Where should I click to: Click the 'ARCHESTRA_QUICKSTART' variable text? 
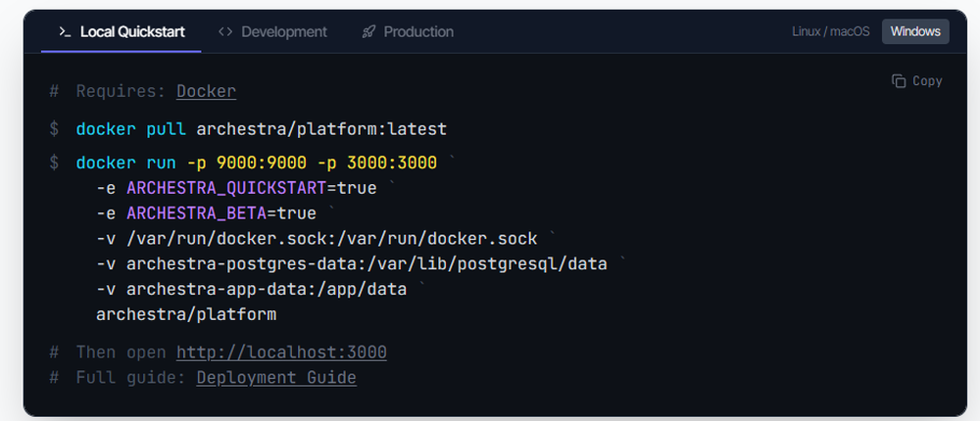click(226, 188)
